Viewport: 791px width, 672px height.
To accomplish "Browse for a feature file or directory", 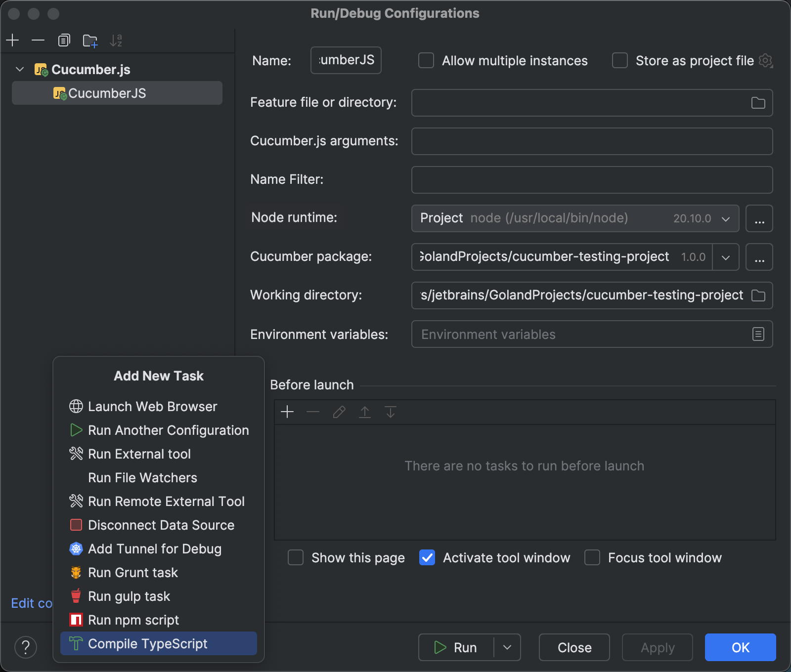I will point(758,102).
